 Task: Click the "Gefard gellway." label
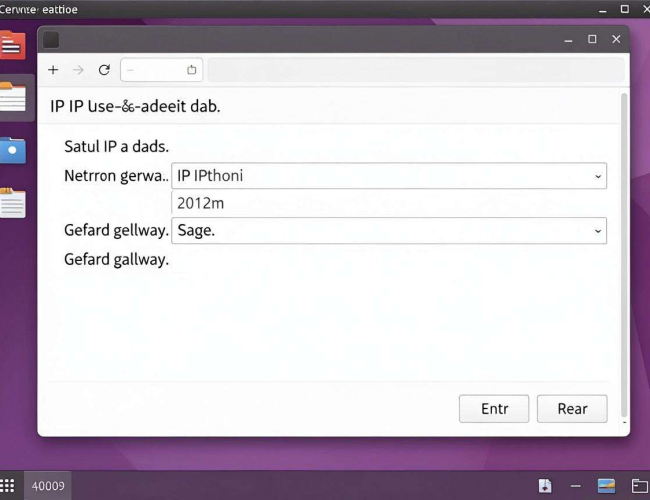pos(116,230)
